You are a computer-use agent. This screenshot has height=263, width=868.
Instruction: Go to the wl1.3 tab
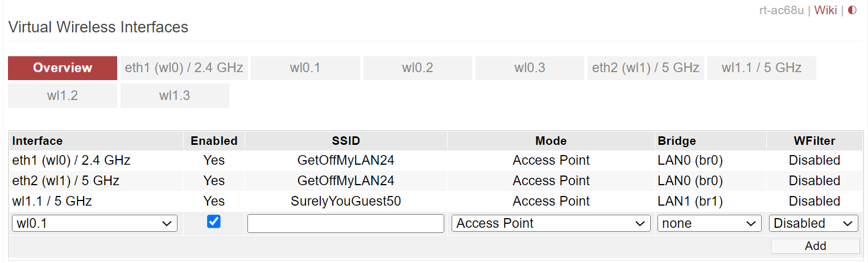pos(175,95)
